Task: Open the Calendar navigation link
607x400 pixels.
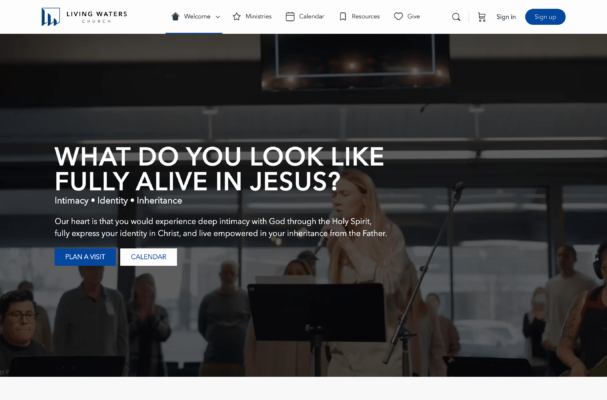Action: tap(312, 17)
